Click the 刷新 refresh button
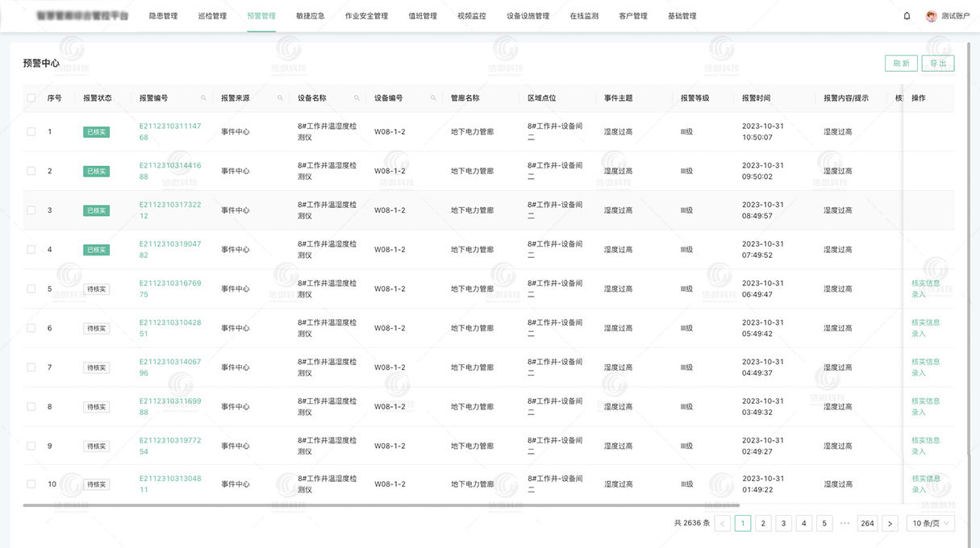The image size is (980, 548). (900, 63)
